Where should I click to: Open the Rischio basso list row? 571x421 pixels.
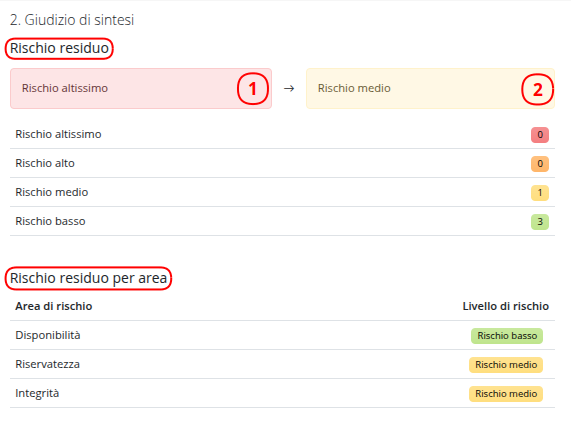tap(283, 221)
